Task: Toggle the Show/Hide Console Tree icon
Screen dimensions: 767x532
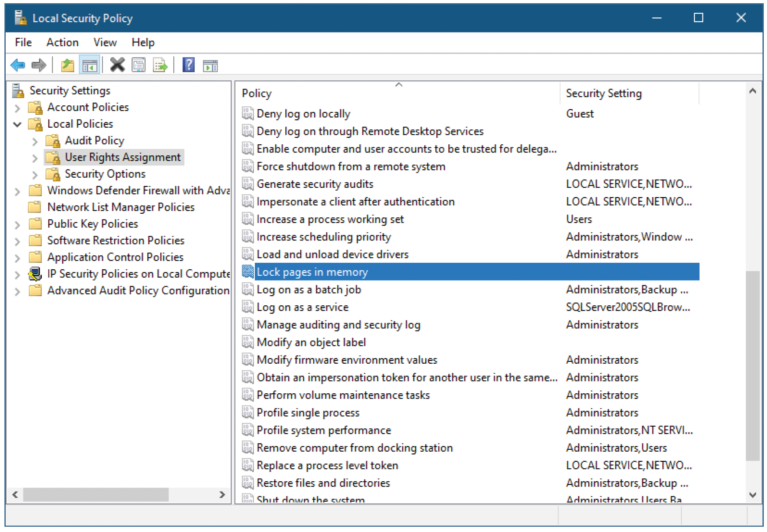Action: [x=89, y=65]
